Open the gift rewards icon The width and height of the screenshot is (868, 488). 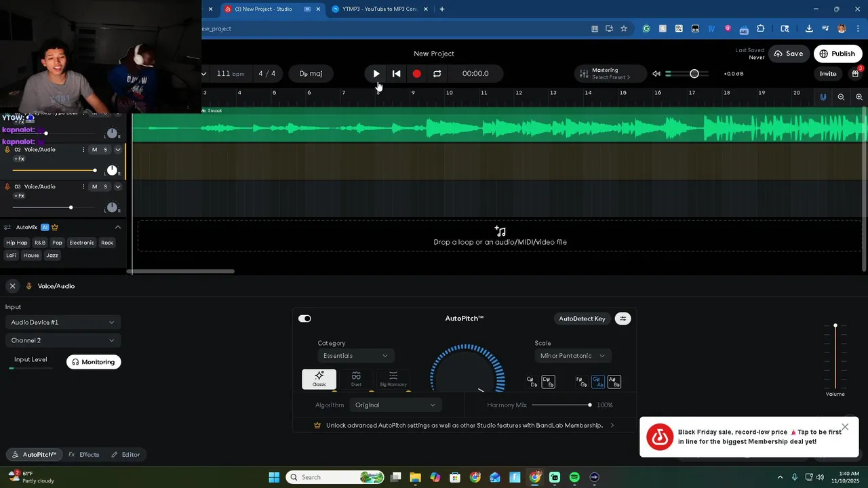(x=856, y=73)
